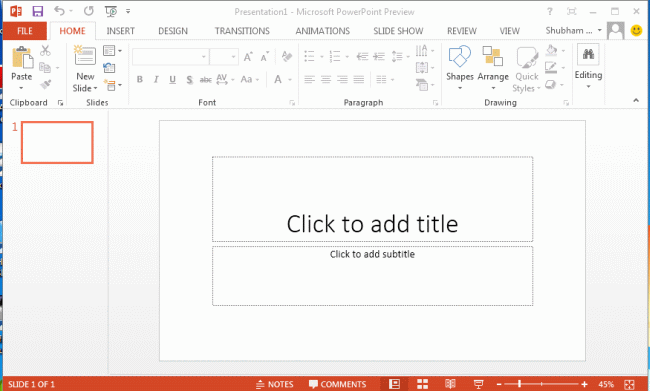Click the user account picture
This screenshot has width=650, height=391.
[616, 31]
